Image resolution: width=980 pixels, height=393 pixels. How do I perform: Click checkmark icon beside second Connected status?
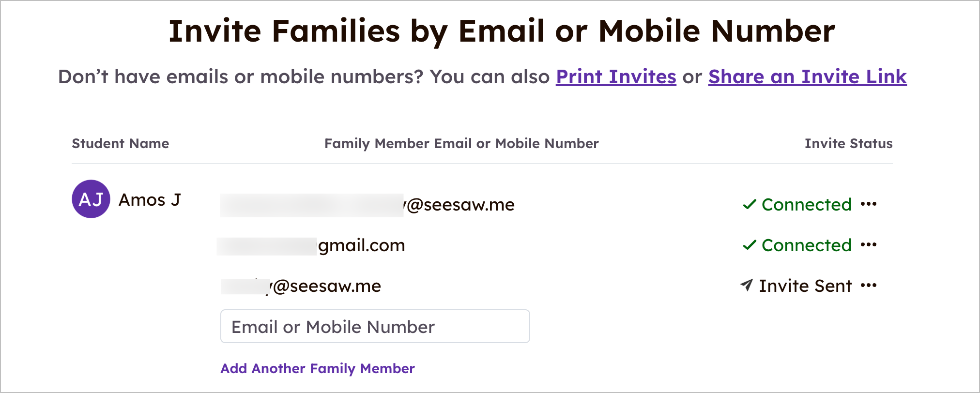[x=749, y=245]
